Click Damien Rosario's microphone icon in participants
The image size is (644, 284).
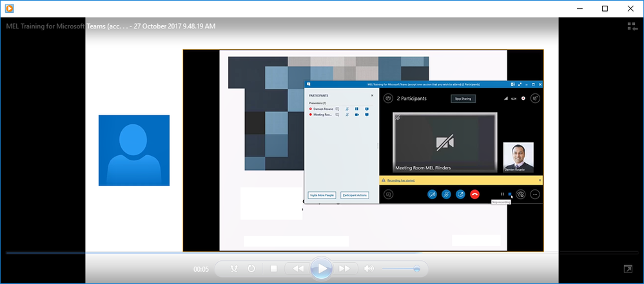pos(347,109)
